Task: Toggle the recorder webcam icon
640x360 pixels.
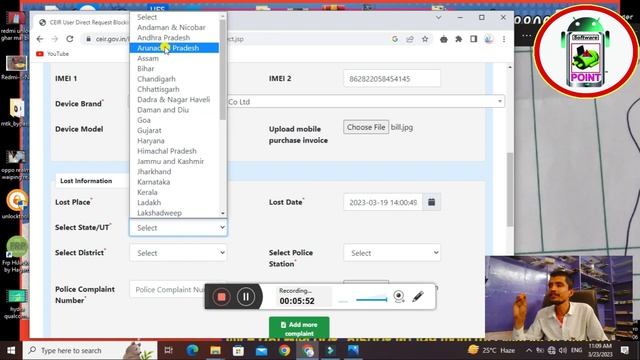Action: point(399,297)
